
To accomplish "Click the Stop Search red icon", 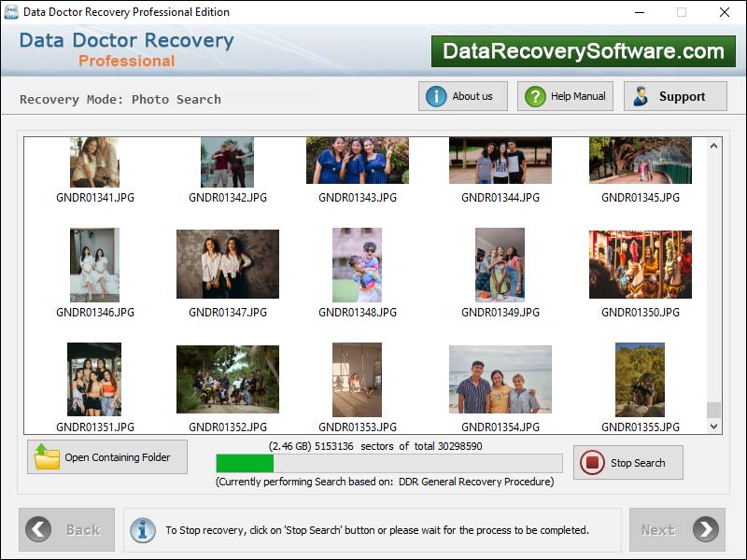I will pyautogui.click(x=592, y=463).
